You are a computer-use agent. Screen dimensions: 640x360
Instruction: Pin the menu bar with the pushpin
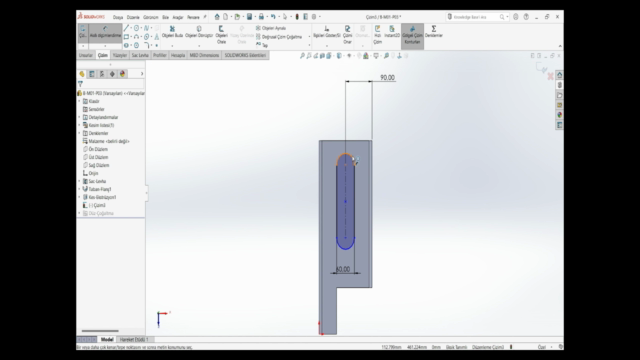pos(204,17)
